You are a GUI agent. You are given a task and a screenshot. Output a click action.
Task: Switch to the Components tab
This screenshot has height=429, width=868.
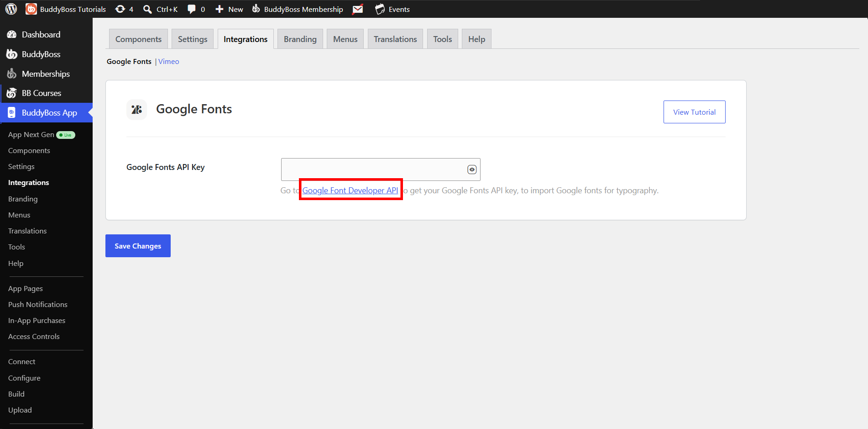pos(138,39)
